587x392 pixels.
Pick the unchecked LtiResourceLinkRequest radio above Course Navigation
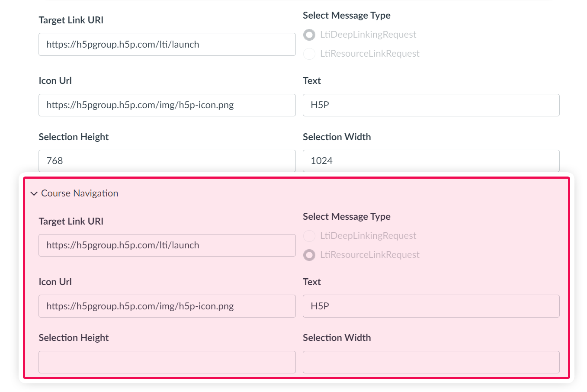(x=309, y=54)
